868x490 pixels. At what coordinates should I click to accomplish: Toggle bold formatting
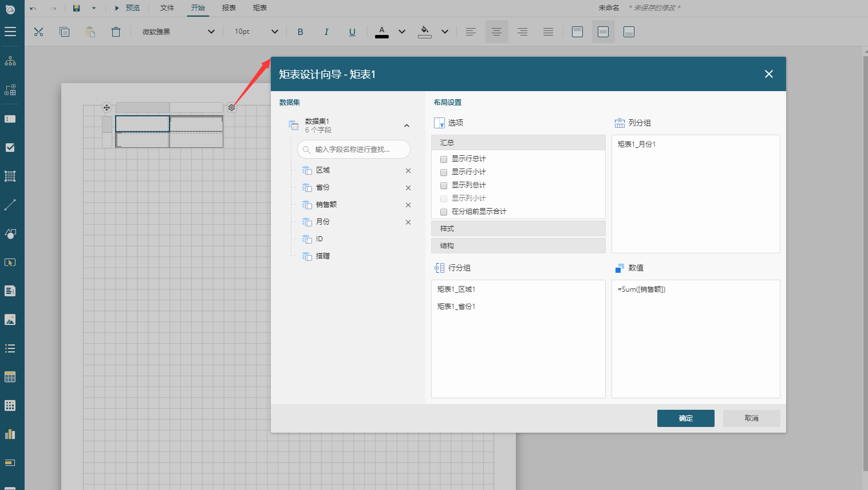pos(301,32)
